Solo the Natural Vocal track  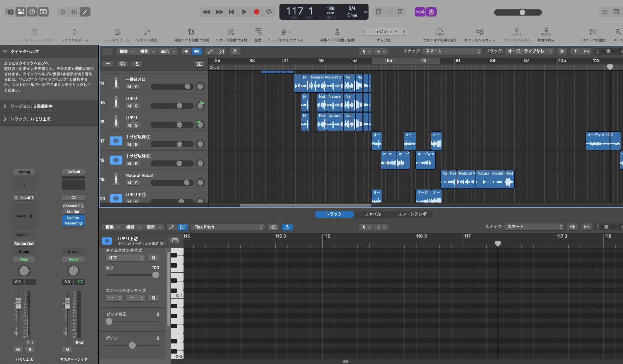coord(136,183)
